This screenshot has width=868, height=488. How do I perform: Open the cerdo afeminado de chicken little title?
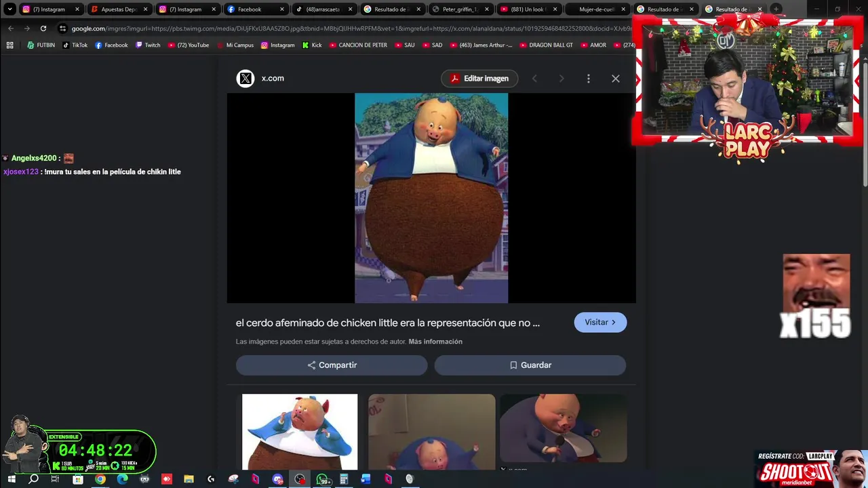pos(388,323)
